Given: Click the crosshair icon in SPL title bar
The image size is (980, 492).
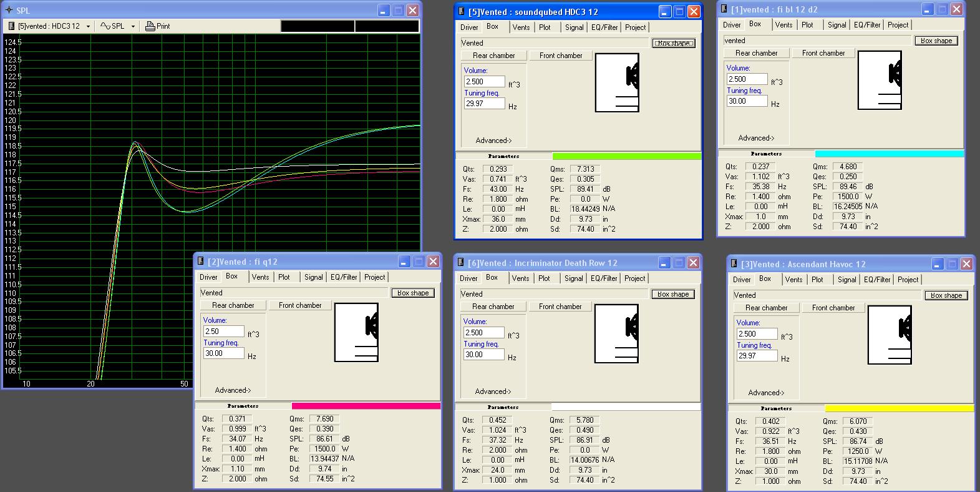Looking at the screenshot, I should click(9, 11).
